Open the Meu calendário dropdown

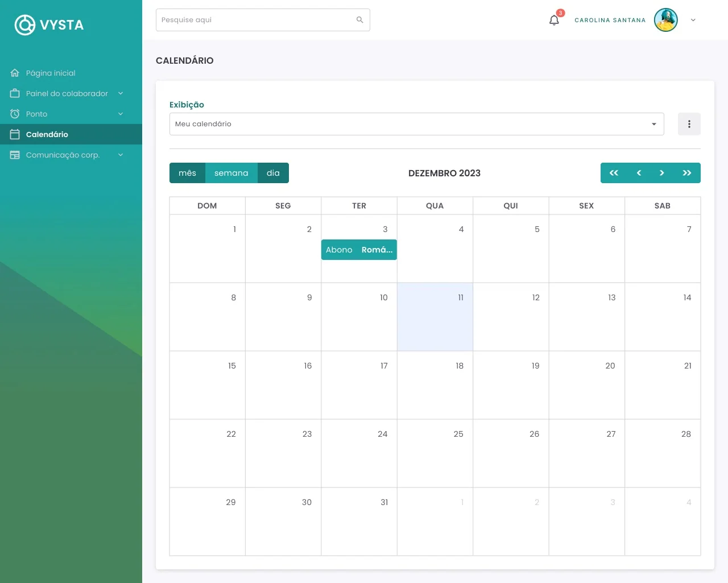417,124
